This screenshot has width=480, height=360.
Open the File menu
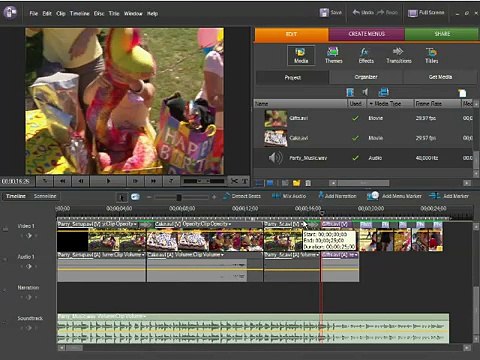point(34,14)
